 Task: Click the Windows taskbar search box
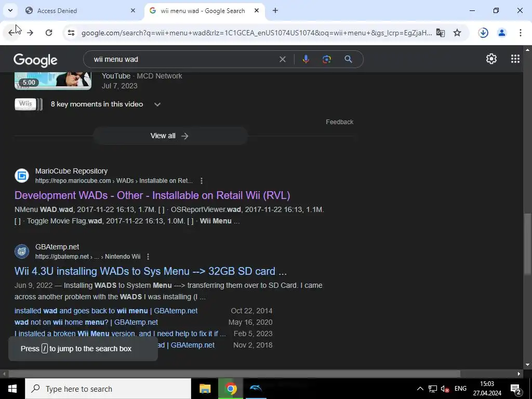(x=108, y=389)
